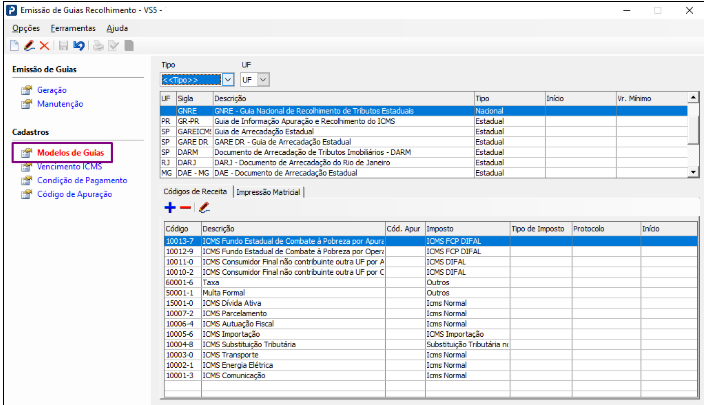Select the ICMS Substituição Tributária row
The width and height of the screenshot is (704, 405).
click(x=431, y=344)
